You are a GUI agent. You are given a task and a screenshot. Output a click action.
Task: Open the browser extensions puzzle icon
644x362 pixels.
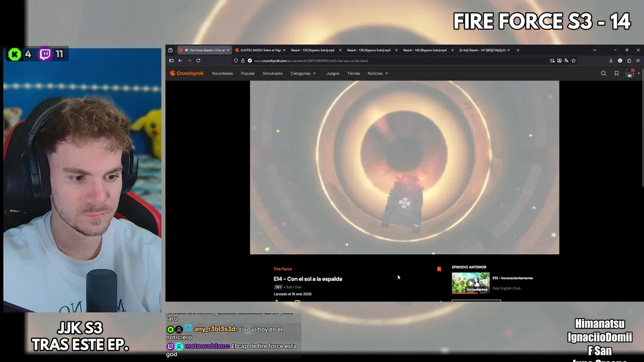pyautogui.click(x=629, y=60)
